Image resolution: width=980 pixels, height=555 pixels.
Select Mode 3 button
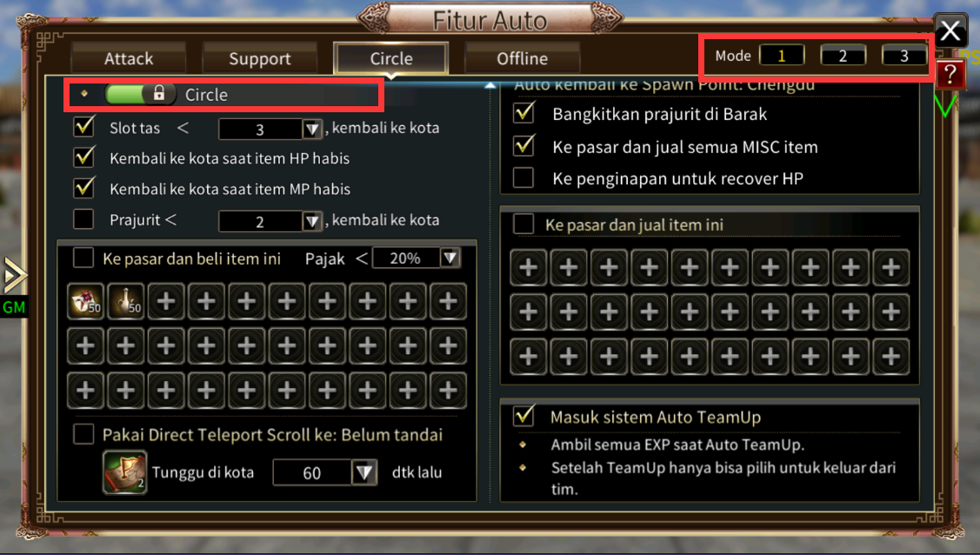click(903, 56)
